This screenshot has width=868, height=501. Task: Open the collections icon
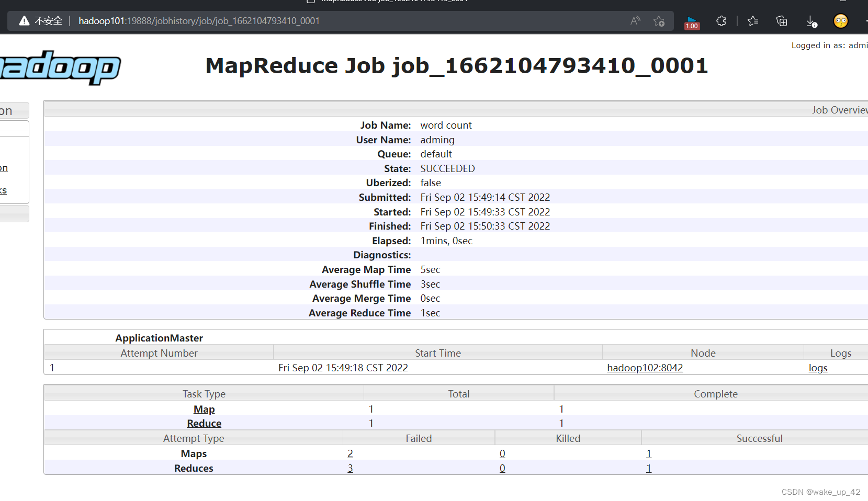tap(782, 21)
